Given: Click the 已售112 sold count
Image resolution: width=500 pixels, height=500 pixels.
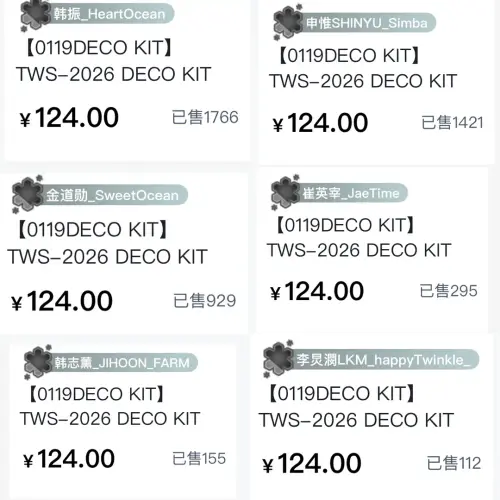Looking at the screenshot, I should (x=454, y=463).
